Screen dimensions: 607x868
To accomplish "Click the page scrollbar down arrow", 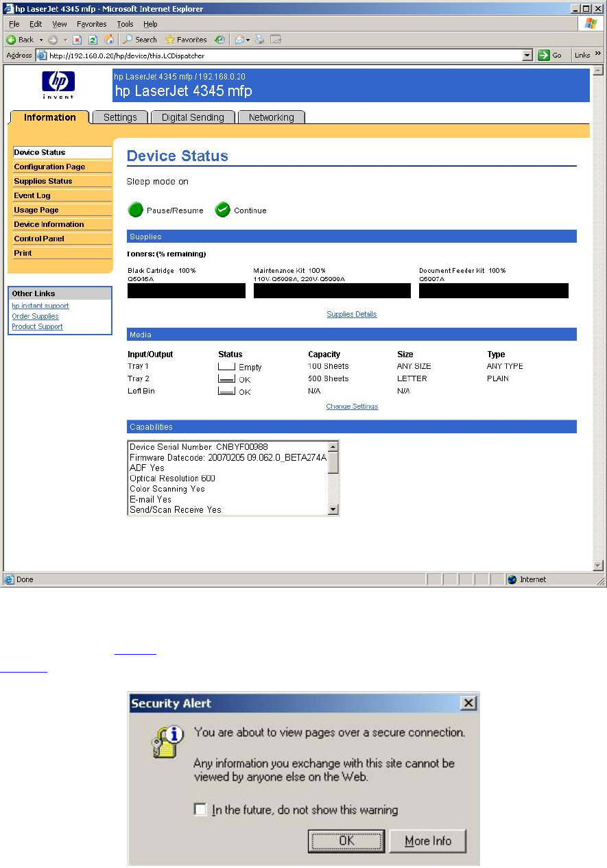I will click(x=598, y=566).
